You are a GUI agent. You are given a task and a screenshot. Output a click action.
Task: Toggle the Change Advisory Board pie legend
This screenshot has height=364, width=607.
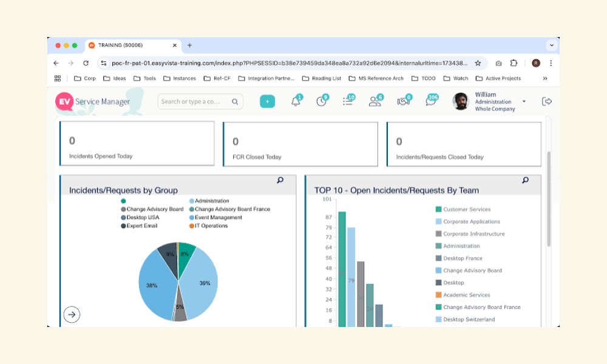152,209
